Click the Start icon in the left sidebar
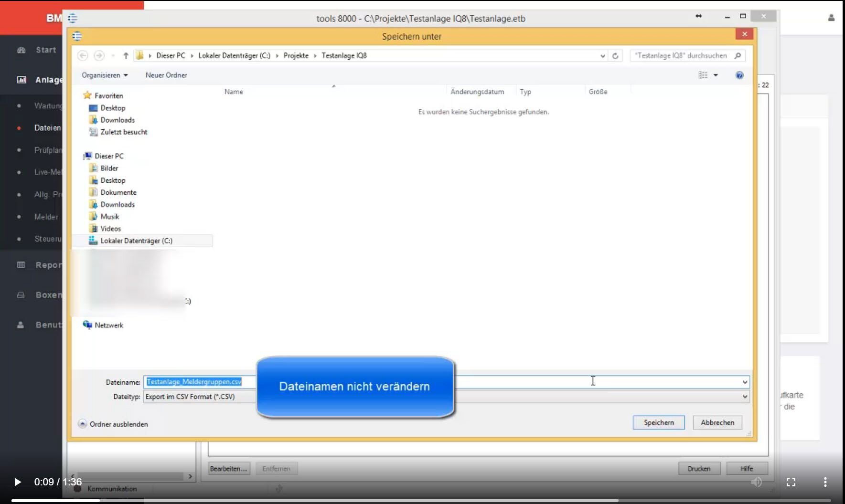 coord(21,50)
